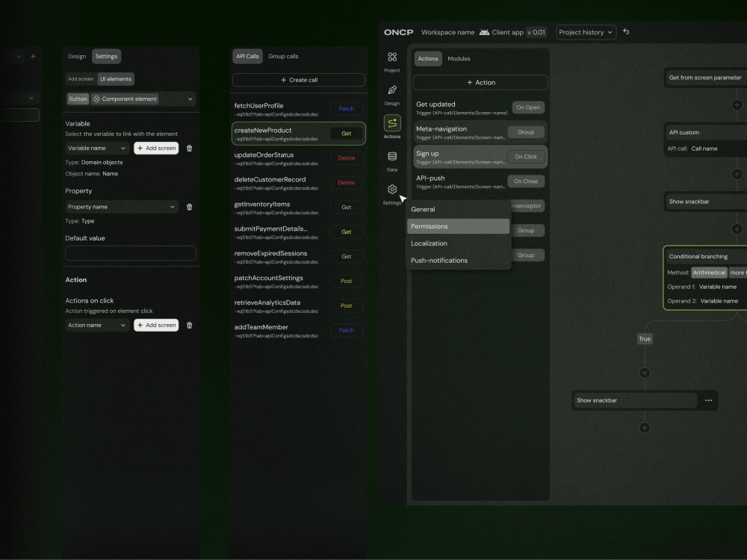Click the plus icon in far-left panel
Screen dimensions: 747x560
pos(33,56)
